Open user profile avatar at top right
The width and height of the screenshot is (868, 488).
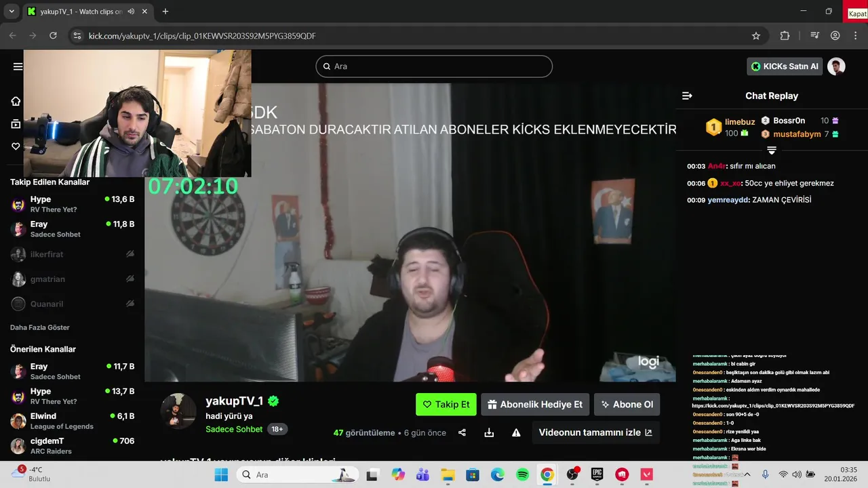pyautogui.click(x=836, y=66)
